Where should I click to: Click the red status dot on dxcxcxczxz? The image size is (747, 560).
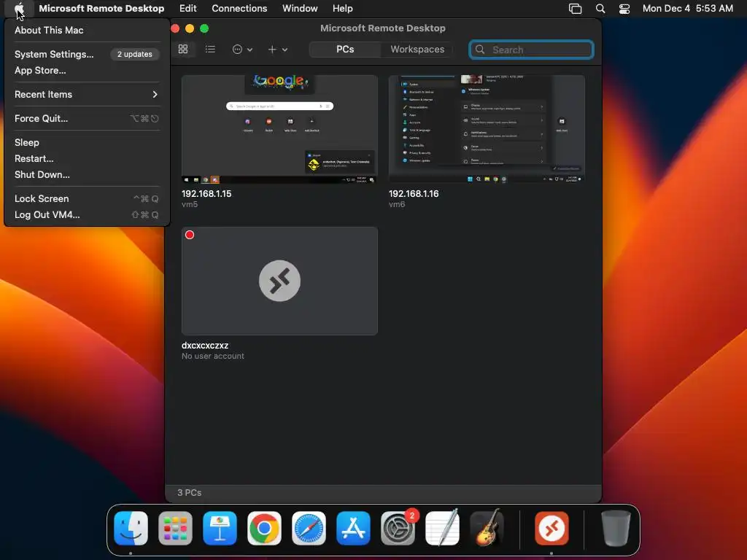tap(190, 235)
